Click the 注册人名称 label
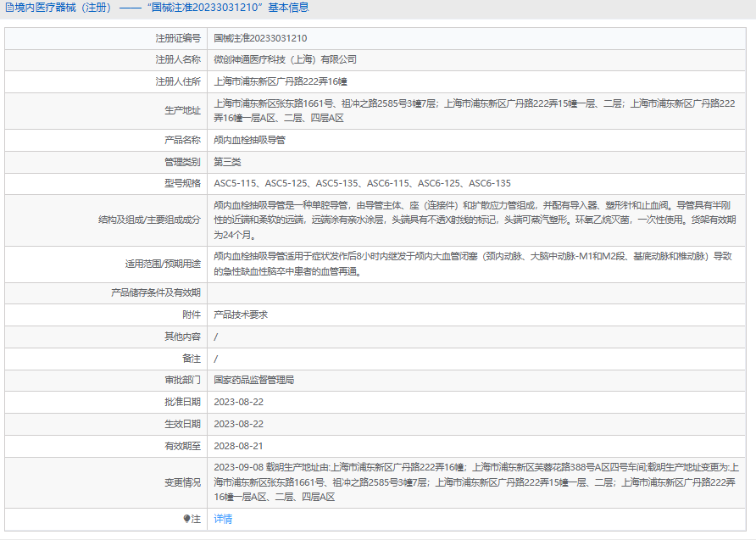The height and width of the screenshot is (540, 756). [178, 59]
